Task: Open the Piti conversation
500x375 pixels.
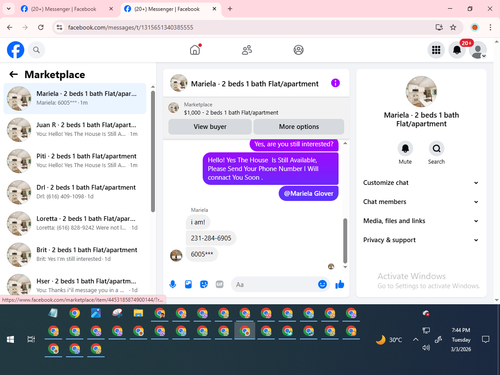Action: coord(75,161)
